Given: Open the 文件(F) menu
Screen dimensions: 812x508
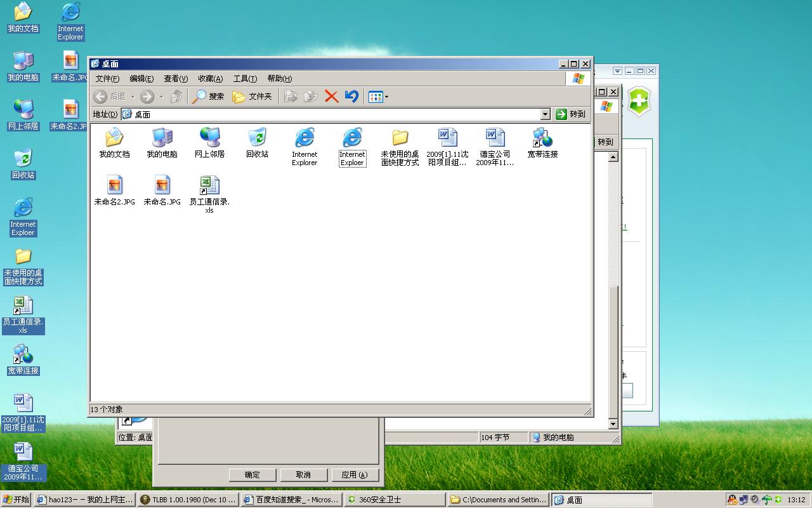Looking at the screenshot, I should (107, 79).
